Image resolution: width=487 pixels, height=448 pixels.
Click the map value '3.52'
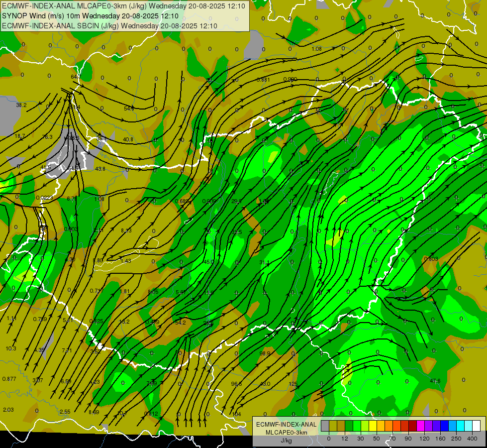[96, 351]
